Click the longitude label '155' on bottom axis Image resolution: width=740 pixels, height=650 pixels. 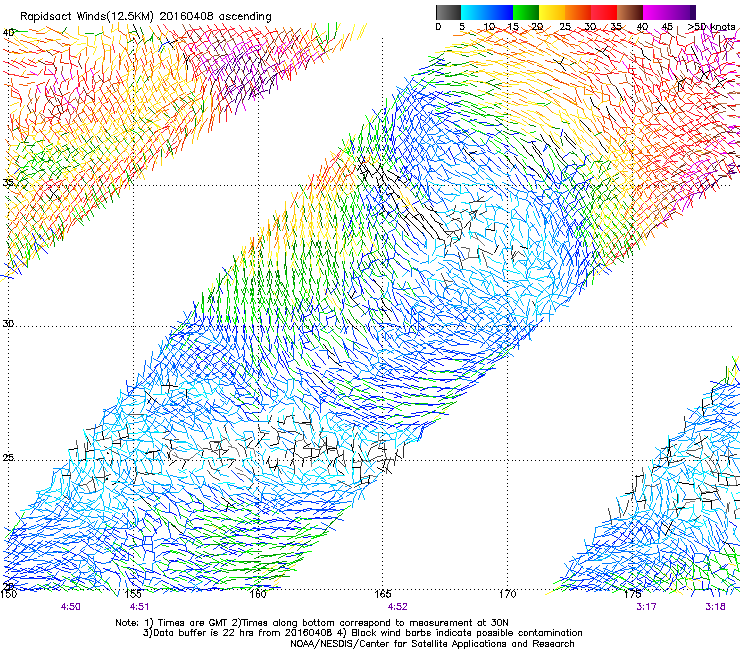[x=133, y=594]
